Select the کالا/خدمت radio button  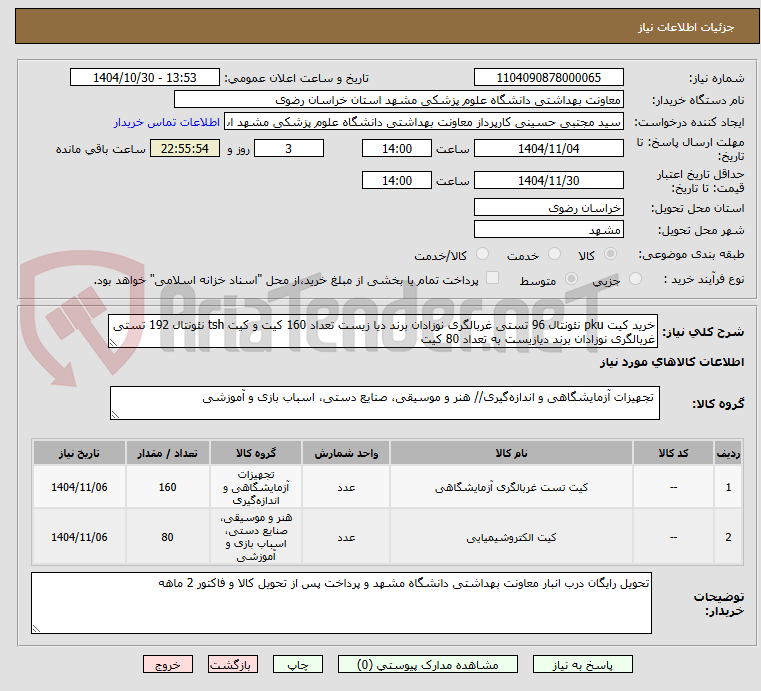(482, 254)
